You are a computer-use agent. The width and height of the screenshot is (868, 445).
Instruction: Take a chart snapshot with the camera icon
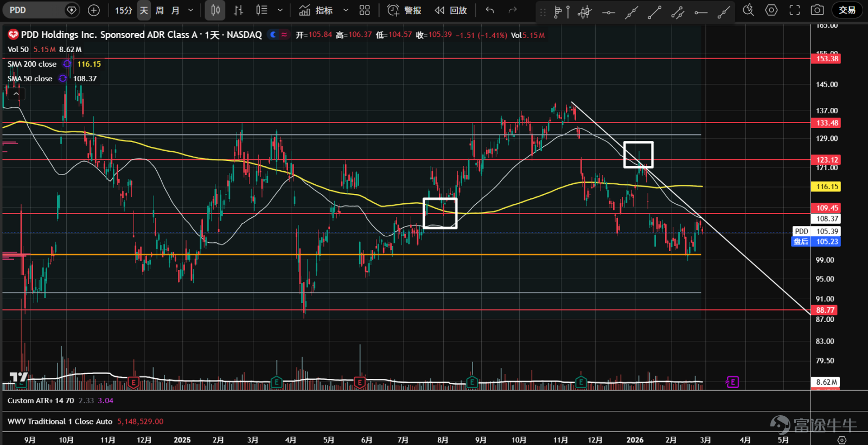(x=818, y=10)
